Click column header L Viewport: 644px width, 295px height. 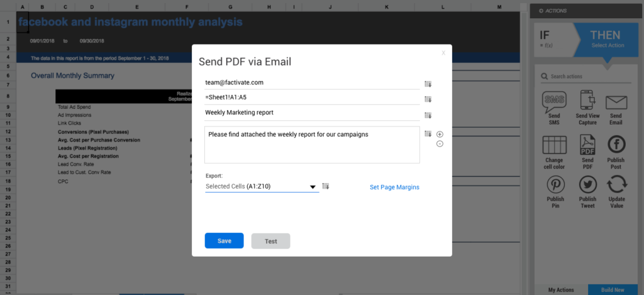(x=443, y=7)
